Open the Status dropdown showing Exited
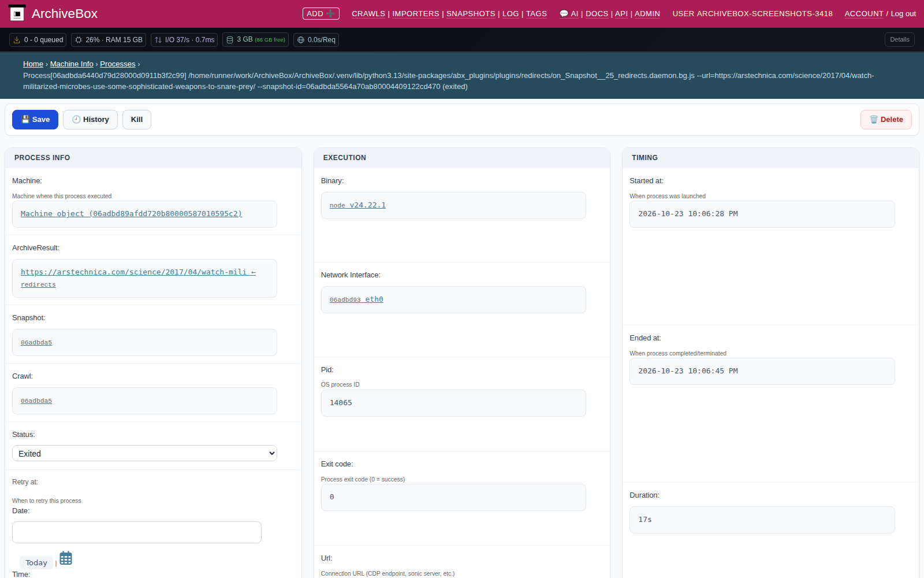The image size is (924, 578). 144,453
